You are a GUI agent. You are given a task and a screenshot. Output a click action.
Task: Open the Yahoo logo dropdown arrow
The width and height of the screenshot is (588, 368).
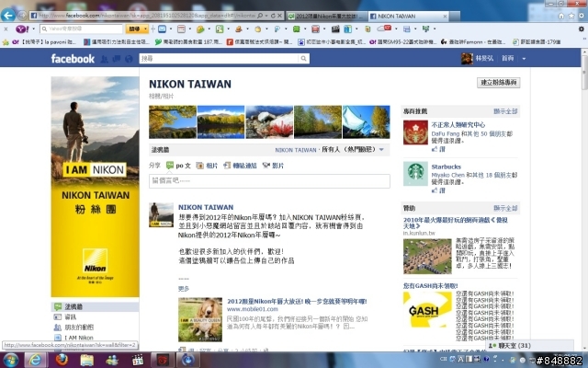(x=34, y=29)
